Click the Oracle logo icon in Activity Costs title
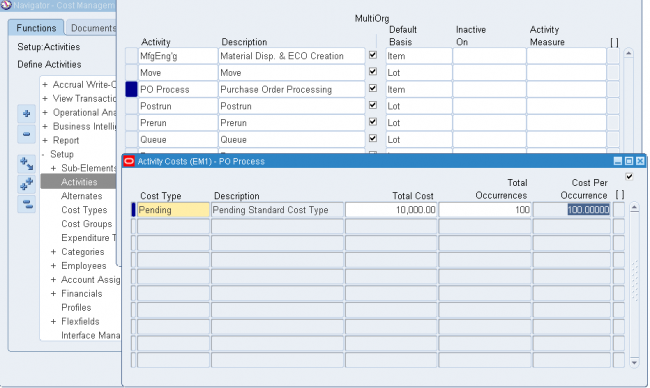 point(129,161)
